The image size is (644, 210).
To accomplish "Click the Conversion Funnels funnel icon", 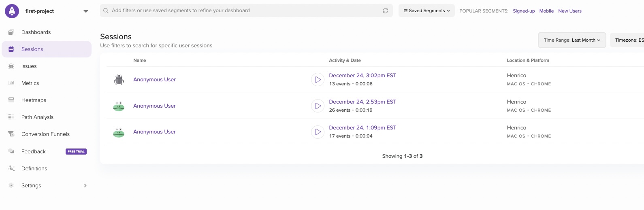I will pyautogui.click(x=11, y=134).
